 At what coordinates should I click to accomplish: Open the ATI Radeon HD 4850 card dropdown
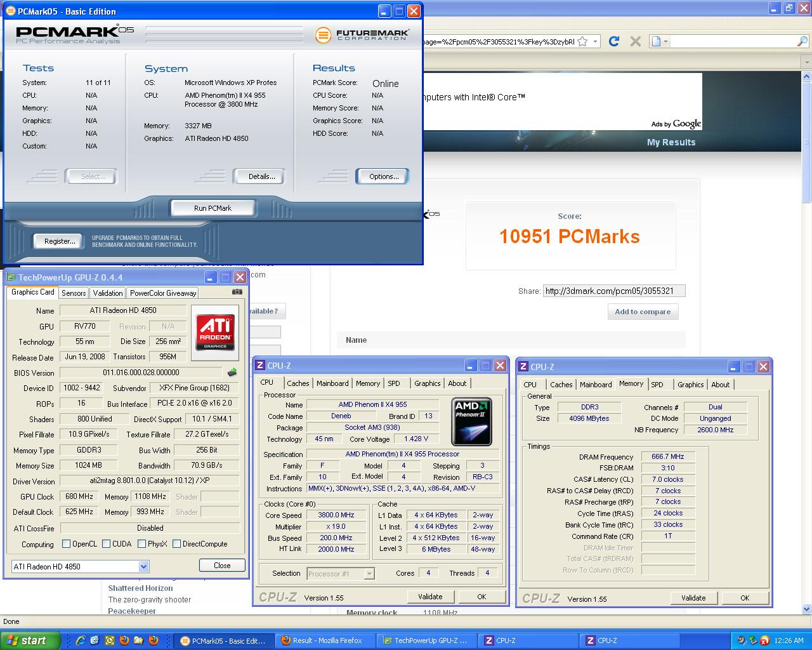click(x=143, y=566)
